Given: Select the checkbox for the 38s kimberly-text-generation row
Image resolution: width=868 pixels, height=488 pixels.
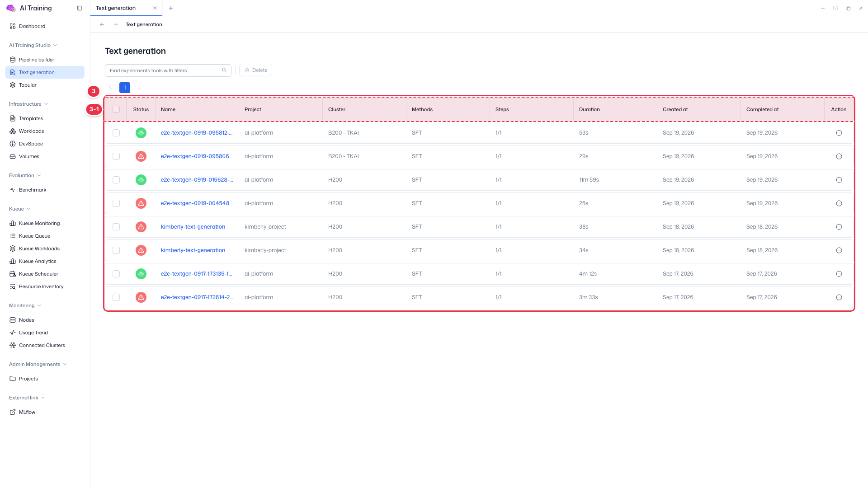Looking at the screenshot, I should point(116,227).
